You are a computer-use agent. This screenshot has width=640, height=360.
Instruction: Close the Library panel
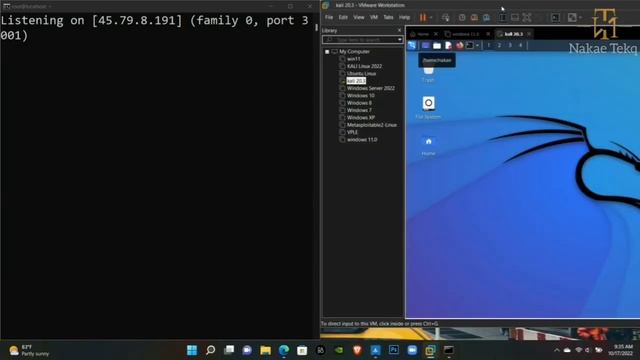pyautogui.click(x=399, y=30)
